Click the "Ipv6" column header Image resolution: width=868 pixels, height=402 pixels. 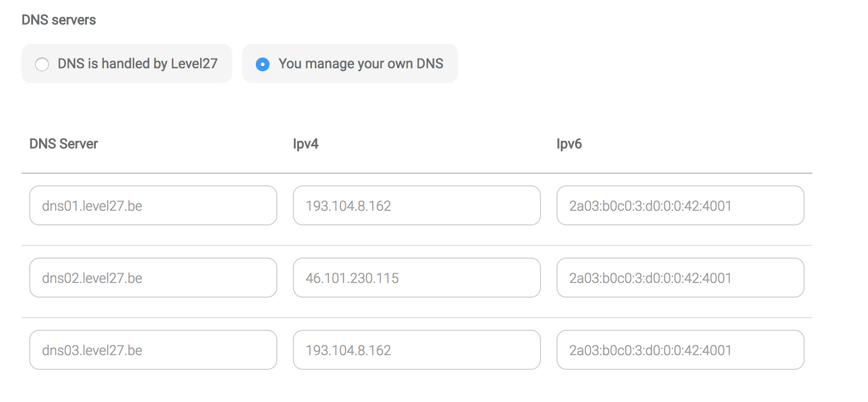click(x=569, y=144)
